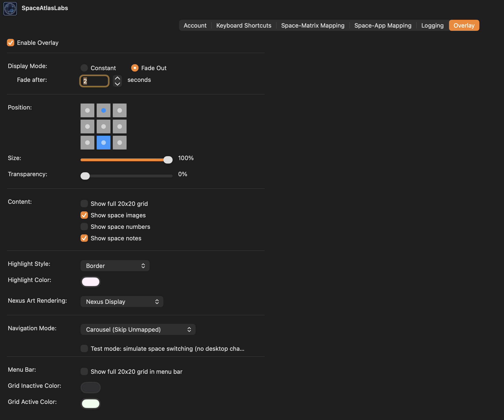Select the middle-left overlay position dot
Viewport: 504px width, 420px height.
tap(87, 127)
